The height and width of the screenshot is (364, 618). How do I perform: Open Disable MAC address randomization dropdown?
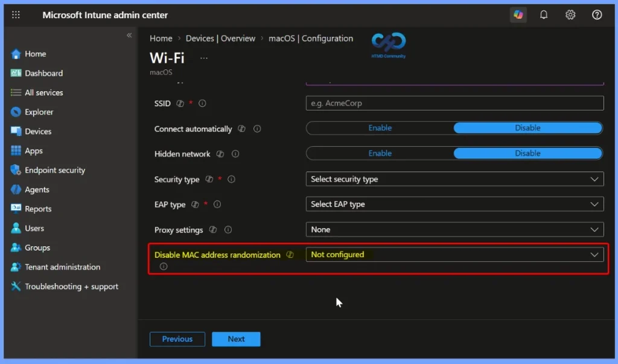coord(454,255)
